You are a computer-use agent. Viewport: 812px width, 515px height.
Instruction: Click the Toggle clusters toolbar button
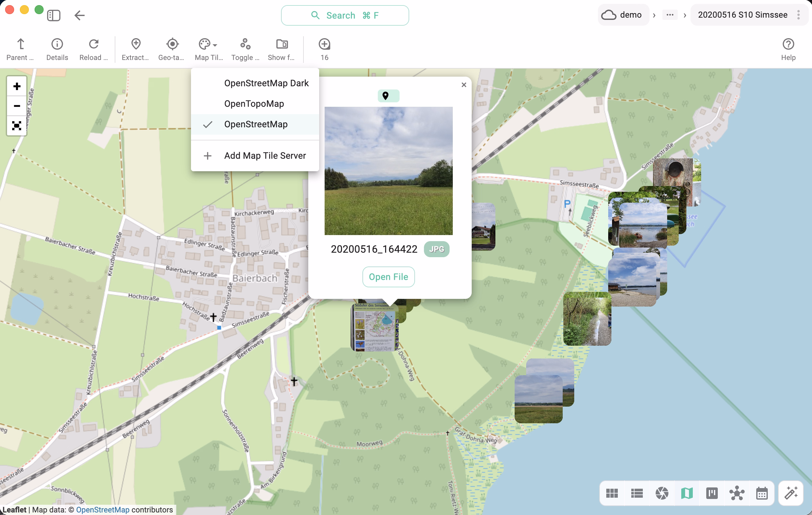245,44
